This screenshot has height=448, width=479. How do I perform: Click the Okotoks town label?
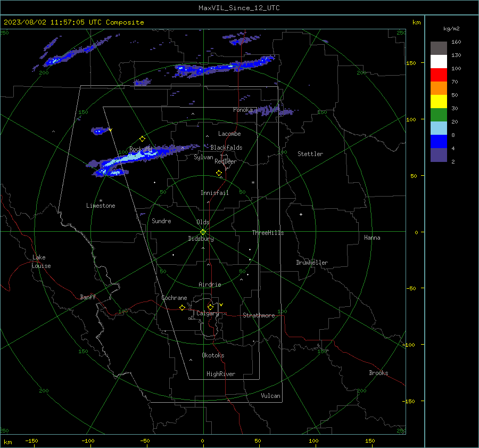pos(213,355)
